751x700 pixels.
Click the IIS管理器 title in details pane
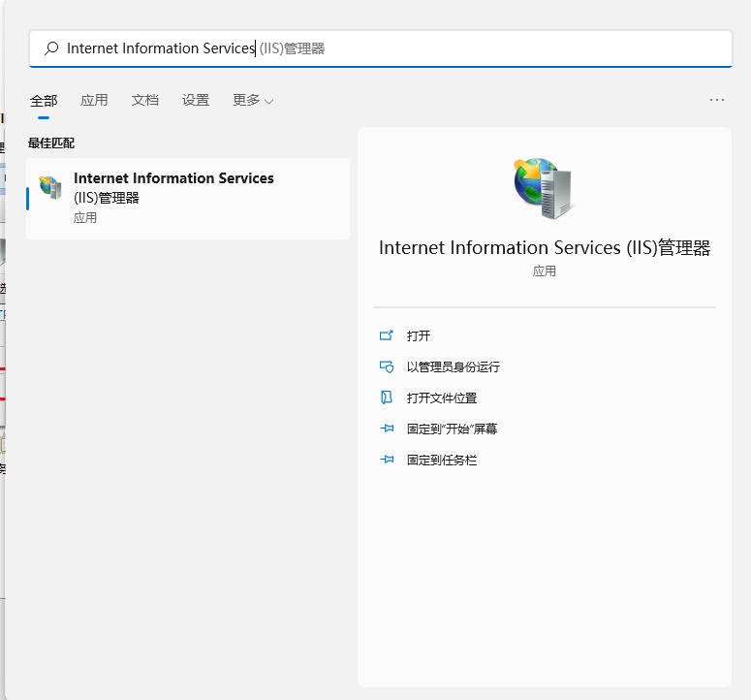pyautogui.click(x=545, y=247)
